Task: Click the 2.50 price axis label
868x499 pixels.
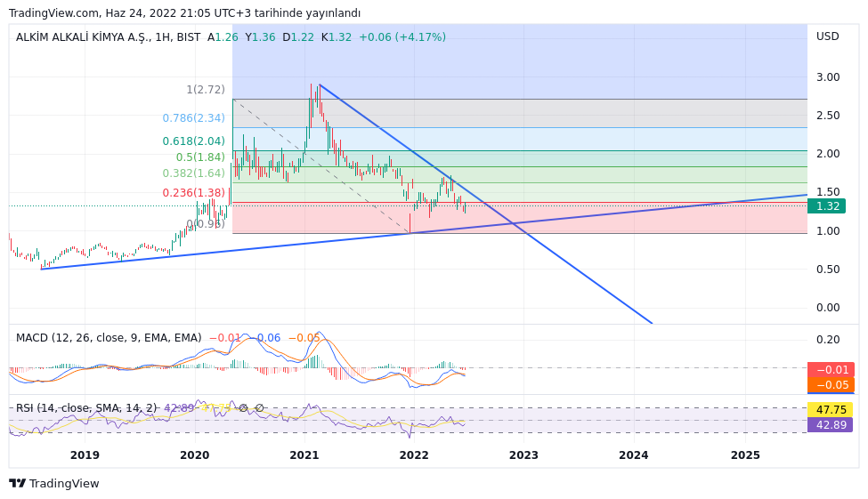Action: [x=828, y=116]
